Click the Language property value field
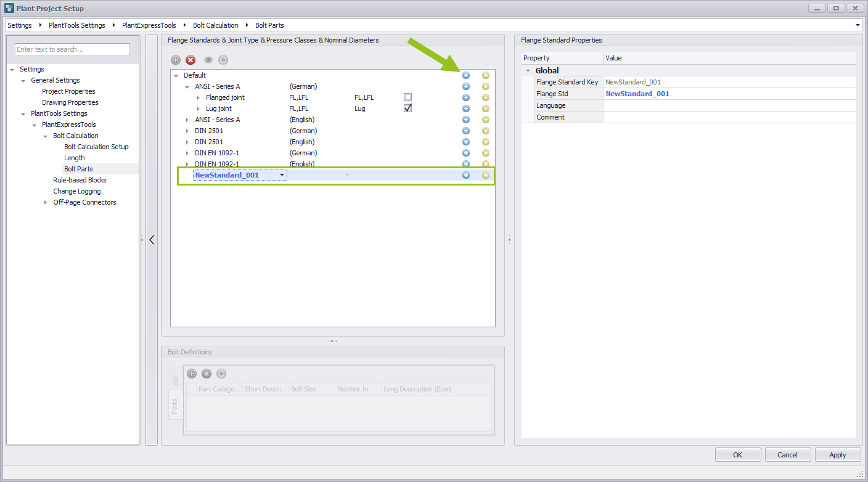 click(729, 105)
